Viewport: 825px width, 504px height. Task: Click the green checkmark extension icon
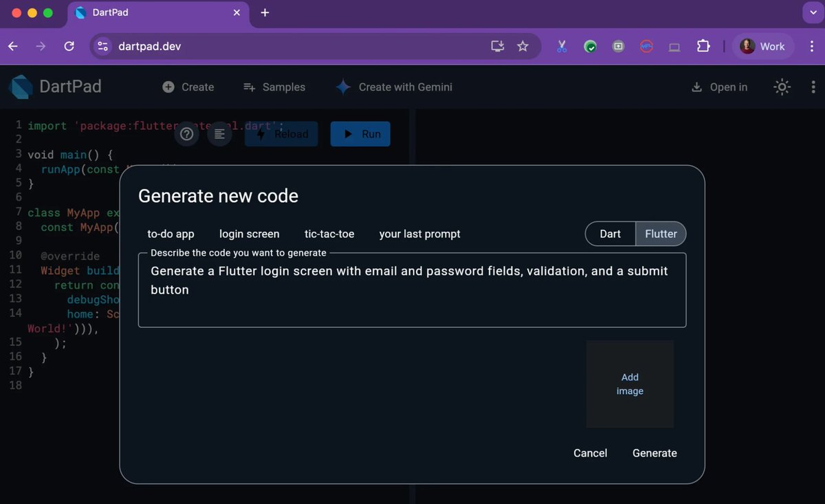(590, 47)
